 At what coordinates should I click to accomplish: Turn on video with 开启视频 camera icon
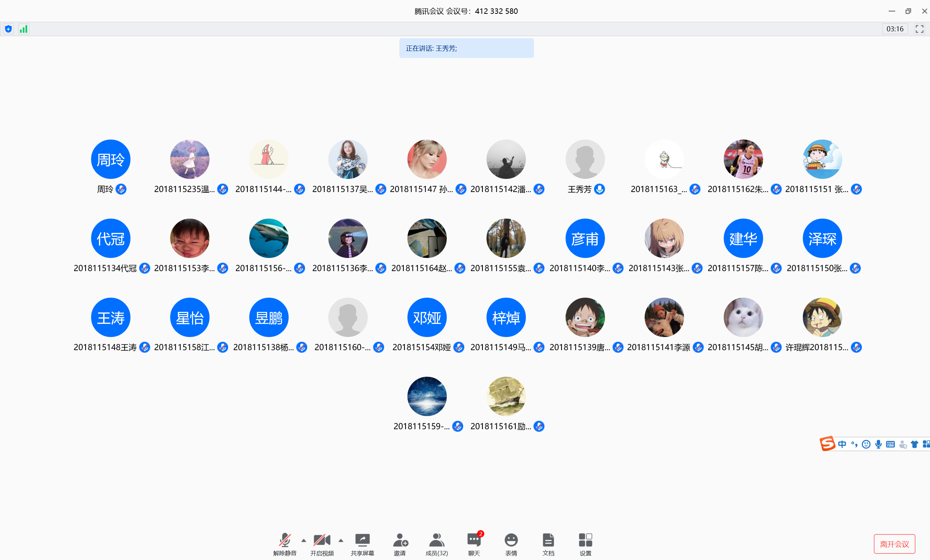point(321,540)
